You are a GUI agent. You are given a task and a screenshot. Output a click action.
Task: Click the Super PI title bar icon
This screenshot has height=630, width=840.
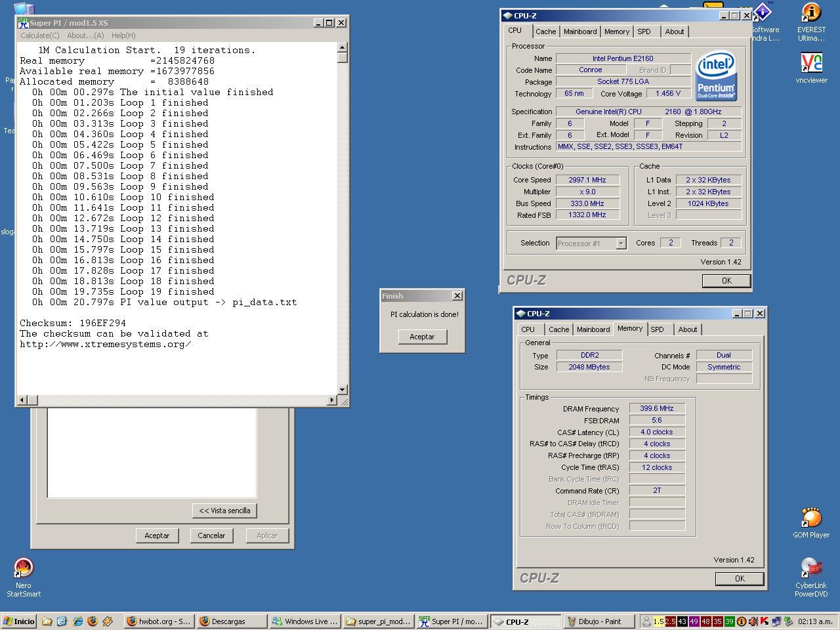click(x=23, y=22)
